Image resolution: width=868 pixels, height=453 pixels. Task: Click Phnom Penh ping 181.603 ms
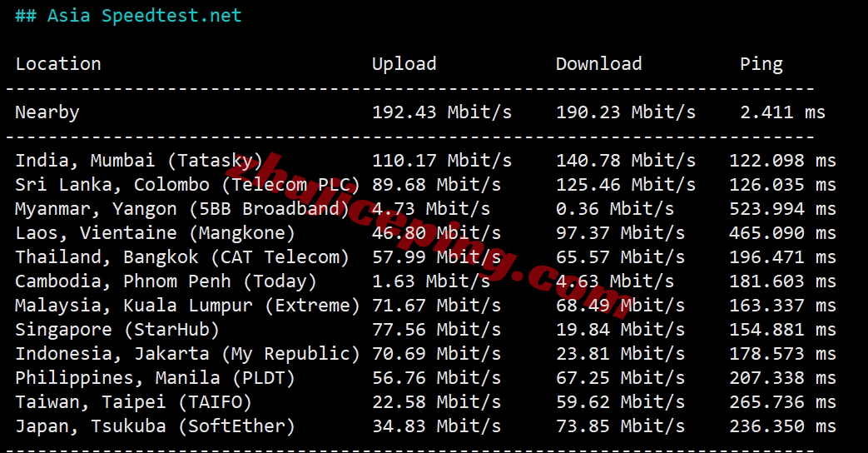783,281
